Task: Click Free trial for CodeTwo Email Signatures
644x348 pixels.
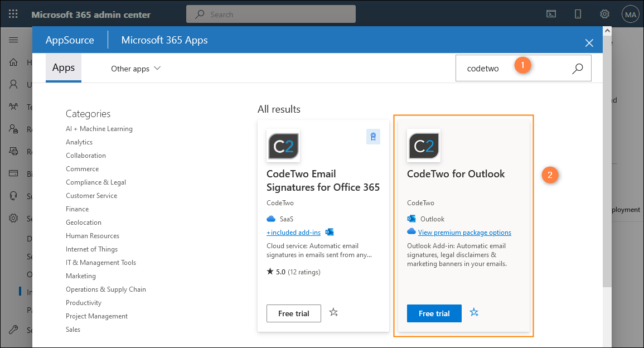Action: 294,313
